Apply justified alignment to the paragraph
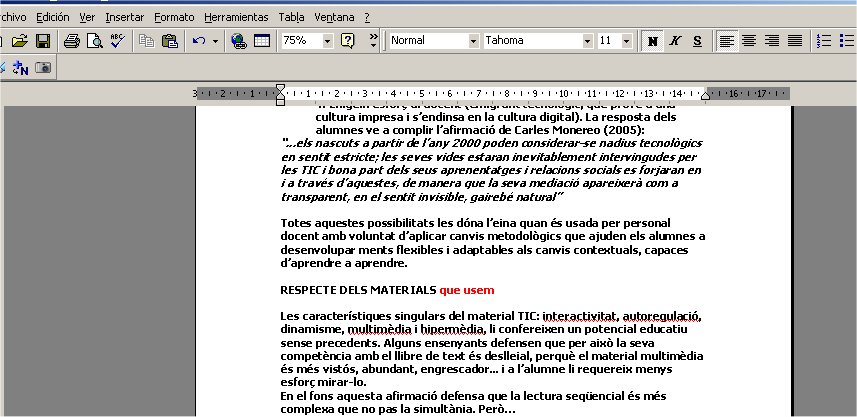The image size is (857, 417). coord(795,41)
